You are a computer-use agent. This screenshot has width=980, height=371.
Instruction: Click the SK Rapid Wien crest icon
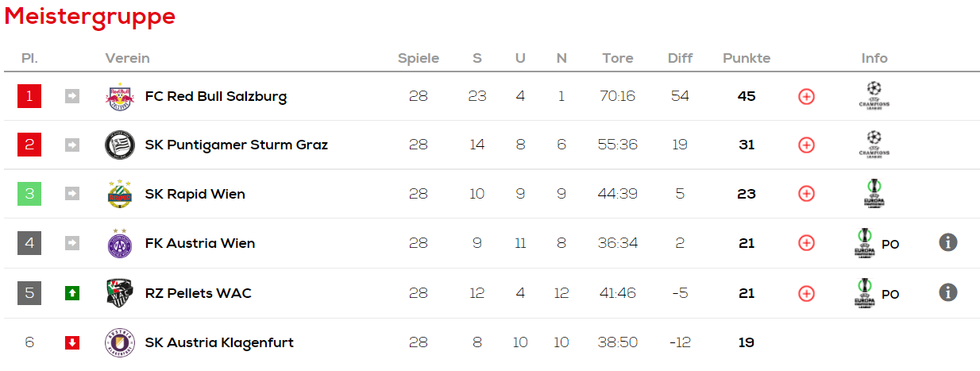[120, 194]
